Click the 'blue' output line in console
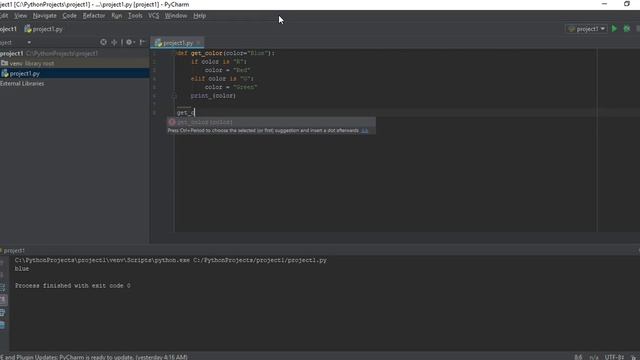Viewport: 640px width, 360px height. (22, 269)
